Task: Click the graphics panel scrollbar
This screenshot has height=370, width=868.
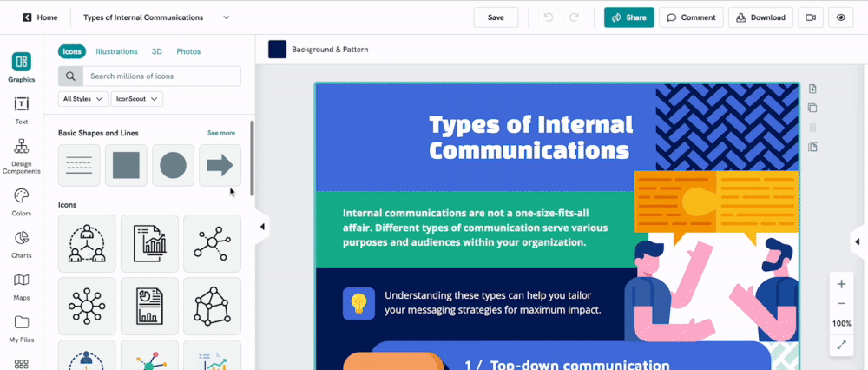Action: tap(253, 158)
